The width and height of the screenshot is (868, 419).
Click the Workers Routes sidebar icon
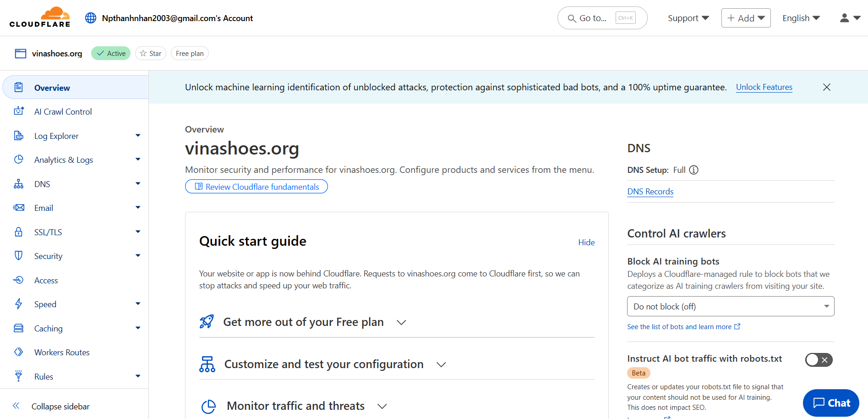pyautogui.click(x=18, y=352)
